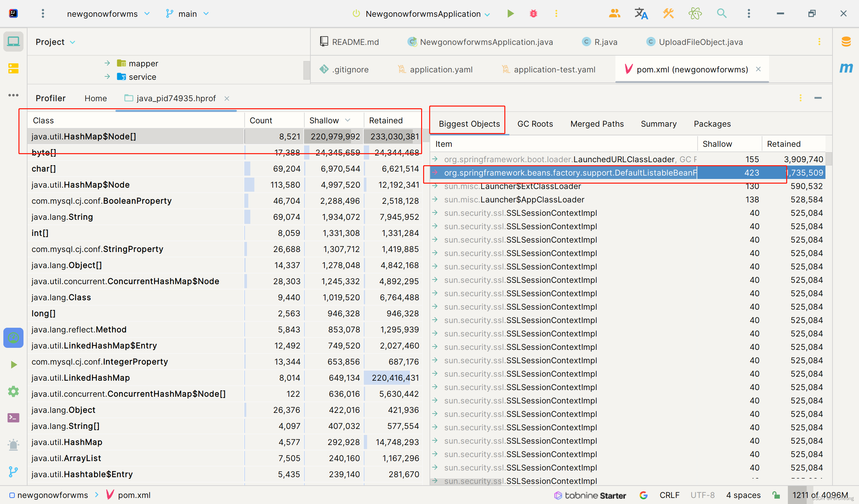859x504 pixels.
Task: Switch to the GC Roots tab
Action: click(x=535, y=124)
